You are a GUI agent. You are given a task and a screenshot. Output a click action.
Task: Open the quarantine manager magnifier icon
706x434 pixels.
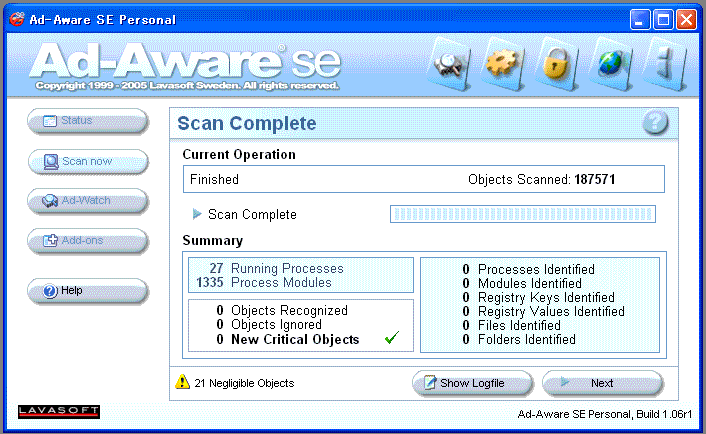(x=448, y=66)
